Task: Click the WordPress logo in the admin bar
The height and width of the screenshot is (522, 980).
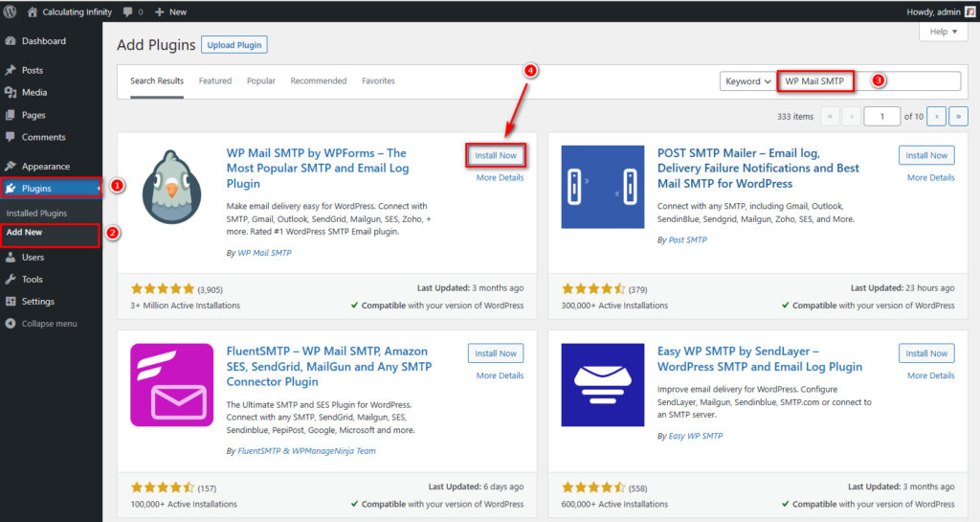Action: point(10,11)
